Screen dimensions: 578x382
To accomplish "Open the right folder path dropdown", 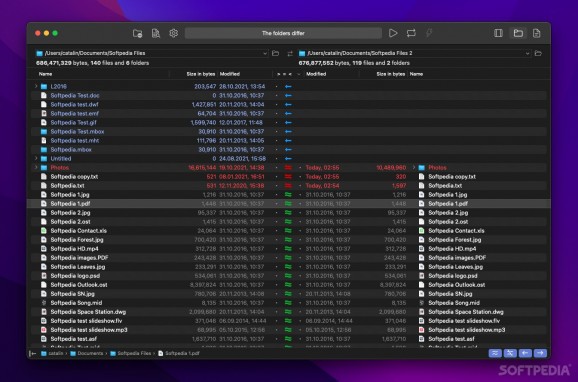I will click(x=527, y=53).
